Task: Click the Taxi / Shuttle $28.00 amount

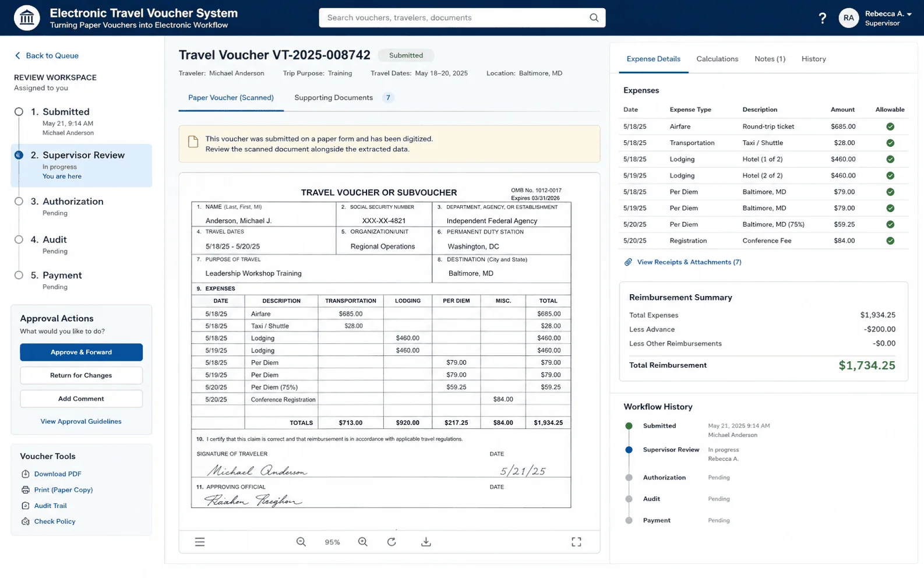Action: click(x=844, y=143)
